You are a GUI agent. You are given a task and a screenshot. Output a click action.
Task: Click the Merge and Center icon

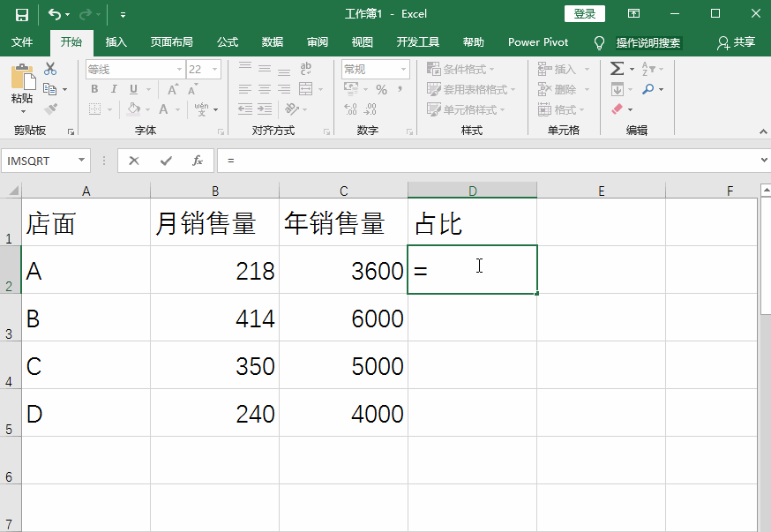pos(306,89)
